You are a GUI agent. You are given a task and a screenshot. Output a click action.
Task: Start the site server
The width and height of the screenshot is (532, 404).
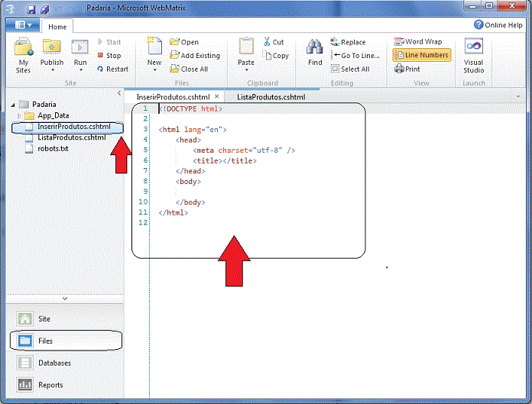pyautogui.click(x=109, y=42)
